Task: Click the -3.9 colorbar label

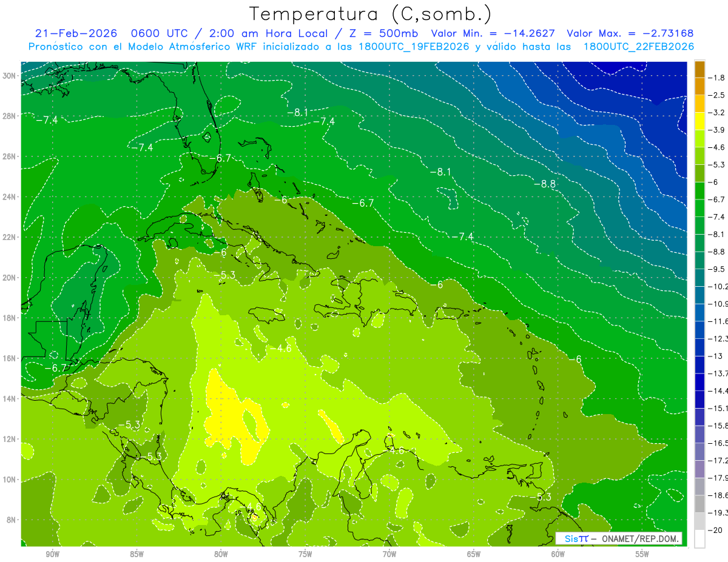Action: (716, 130)
